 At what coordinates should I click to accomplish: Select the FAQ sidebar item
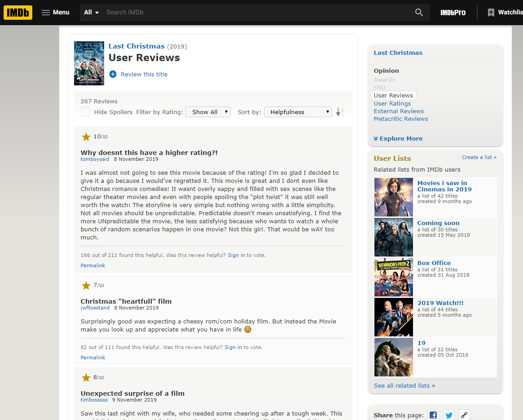pyautogui.click(x=379, y=88)
